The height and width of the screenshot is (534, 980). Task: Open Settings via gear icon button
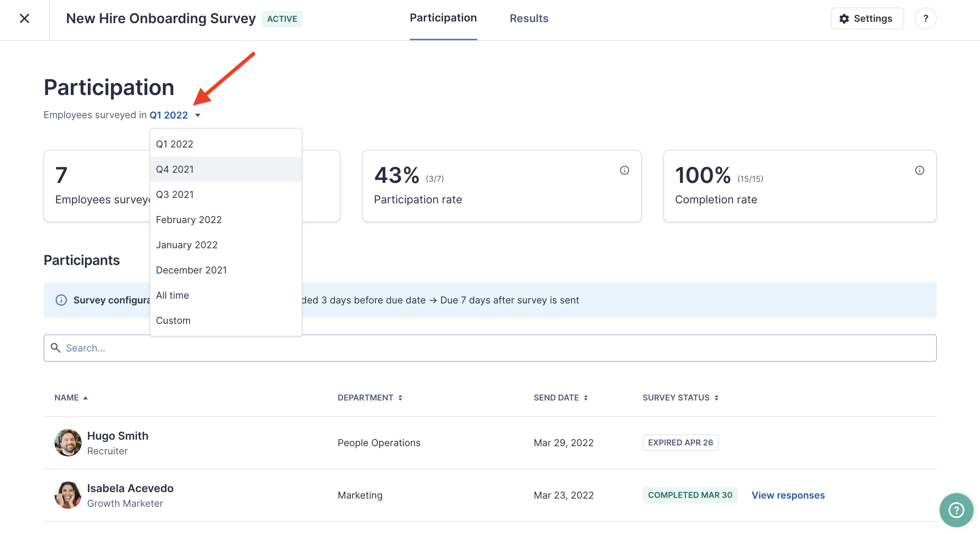867,18
